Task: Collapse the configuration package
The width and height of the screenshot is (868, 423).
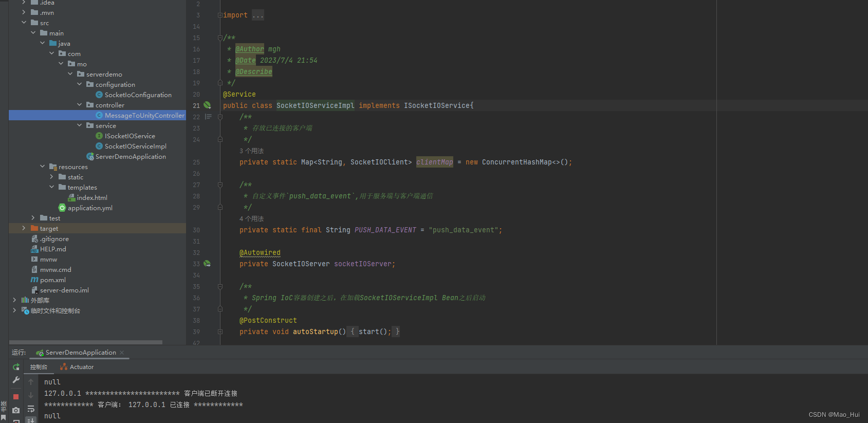Action: point(79,84)
